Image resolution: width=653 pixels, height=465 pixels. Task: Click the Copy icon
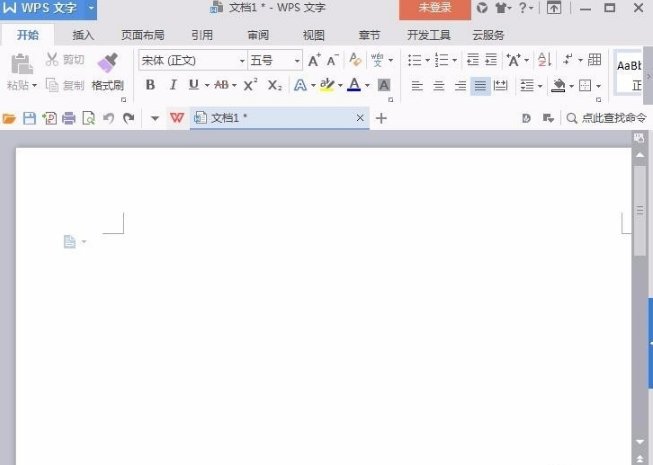(52, 85)
